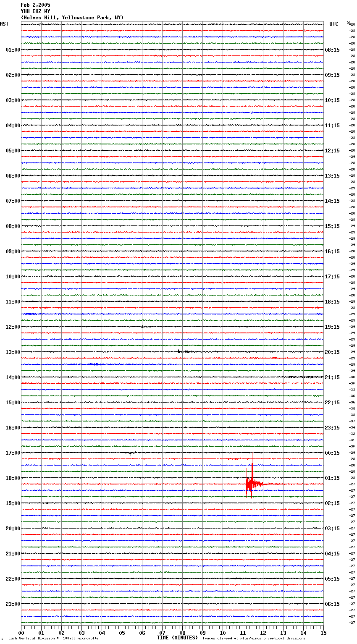This screenshot has height=644, width=357.
Task: Click the '20:15' UTC time label
Action: pyautogui.click(x=332, y=352)
